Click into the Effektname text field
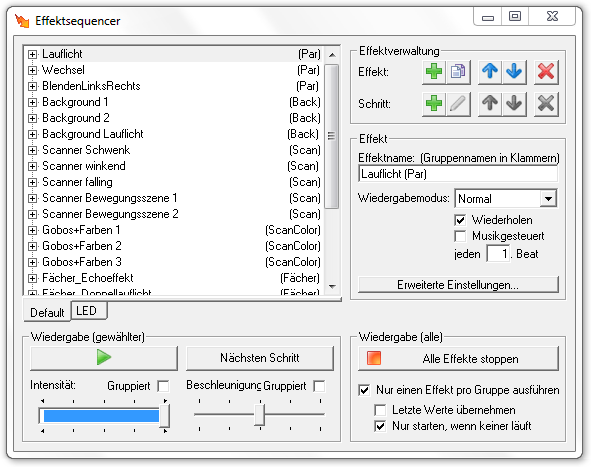 click(458, 174)
